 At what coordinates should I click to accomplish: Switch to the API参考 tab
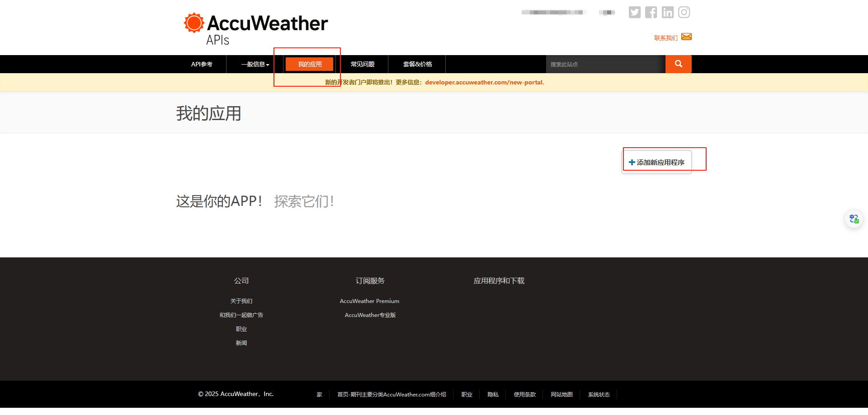201,64
